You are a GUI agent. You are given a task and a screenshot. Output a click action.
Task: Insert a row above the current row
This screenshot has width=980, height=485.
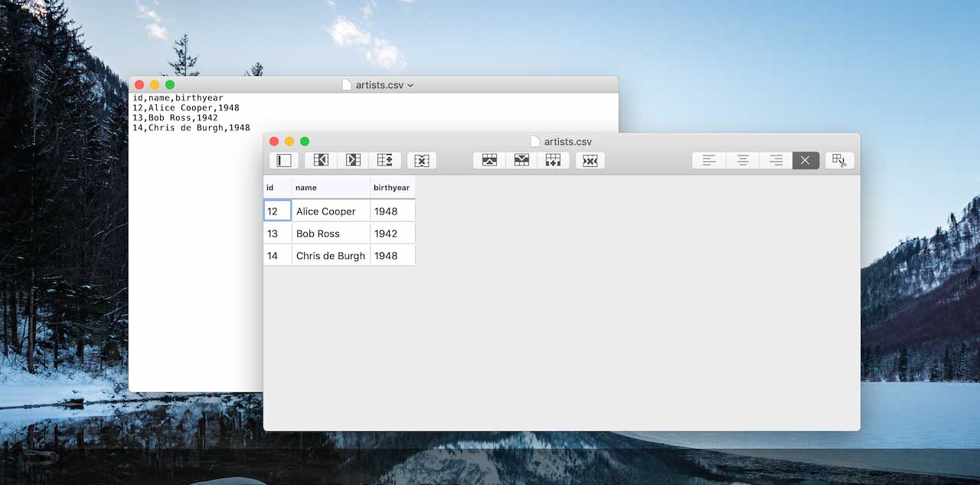click(x=488, y=160)
